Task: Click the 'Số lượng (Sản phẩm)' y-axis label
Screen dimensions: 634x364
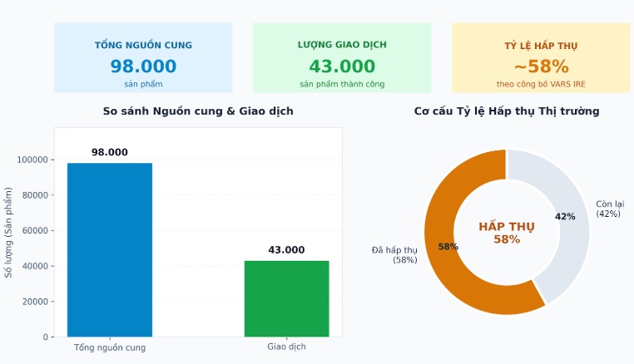Action: (8, 233)
